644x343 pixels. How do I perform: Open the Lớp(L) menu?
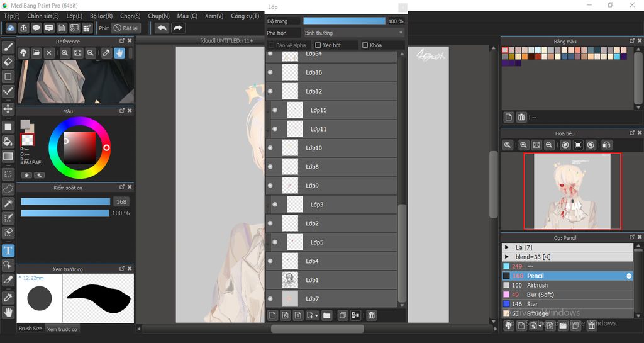74,16
